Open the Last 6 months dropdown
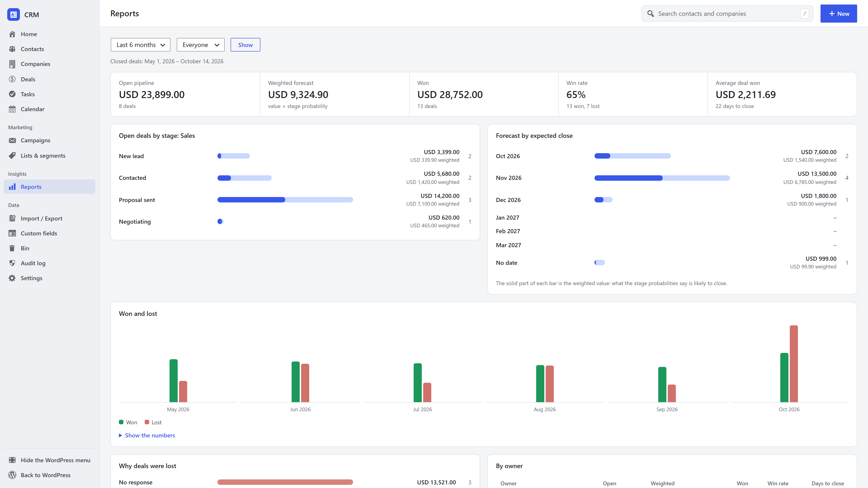The width and height of the screenshot is (868, 488). tap(140, 45)
